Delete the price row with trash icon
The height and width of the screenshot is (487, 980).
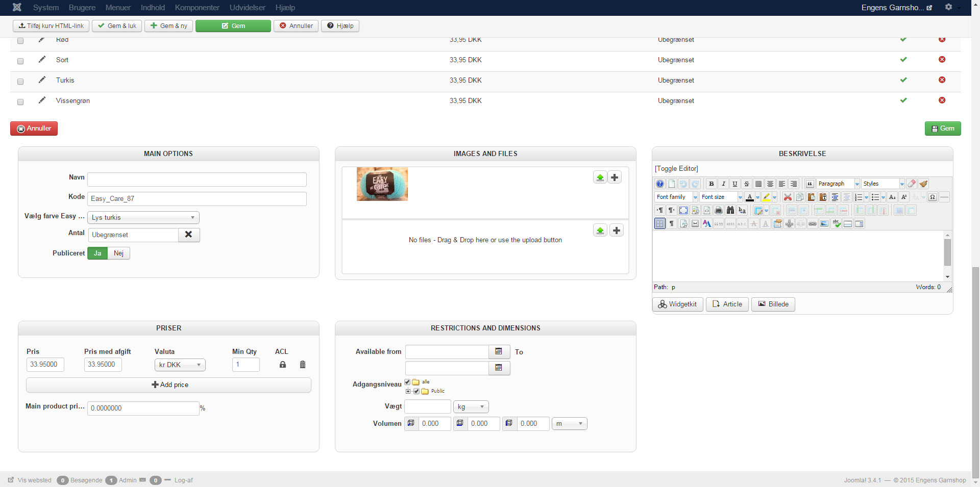point(303,365)
